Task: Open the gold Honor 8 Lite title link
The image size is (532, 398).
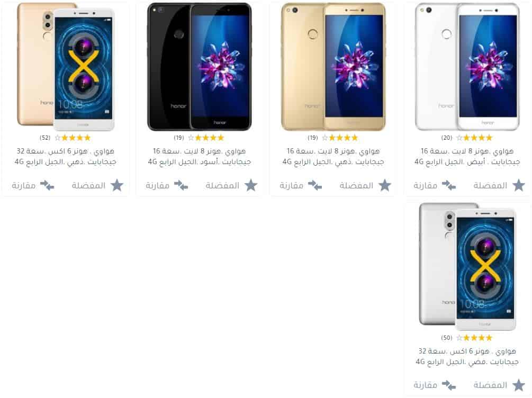Action: [333, 157]
